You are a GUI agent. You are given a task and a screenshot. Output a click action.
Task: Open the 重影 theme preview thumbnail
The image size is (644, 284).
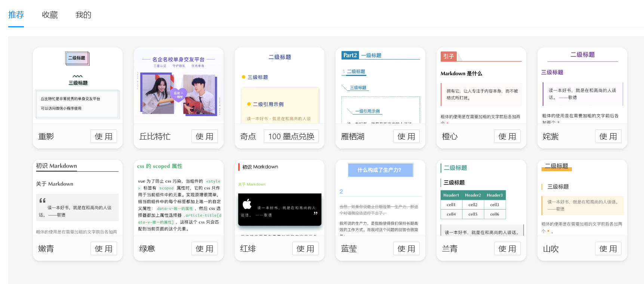coord(78,86)
